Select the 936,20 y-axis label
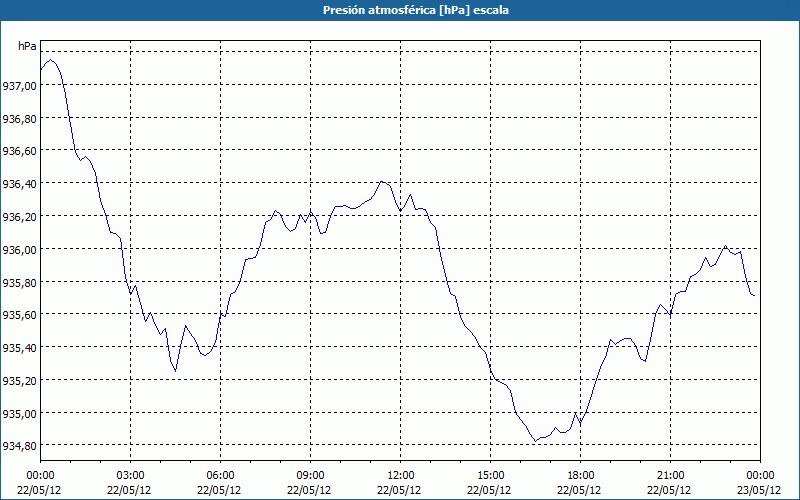The image size is (800, 500). (x=20, y=216)
